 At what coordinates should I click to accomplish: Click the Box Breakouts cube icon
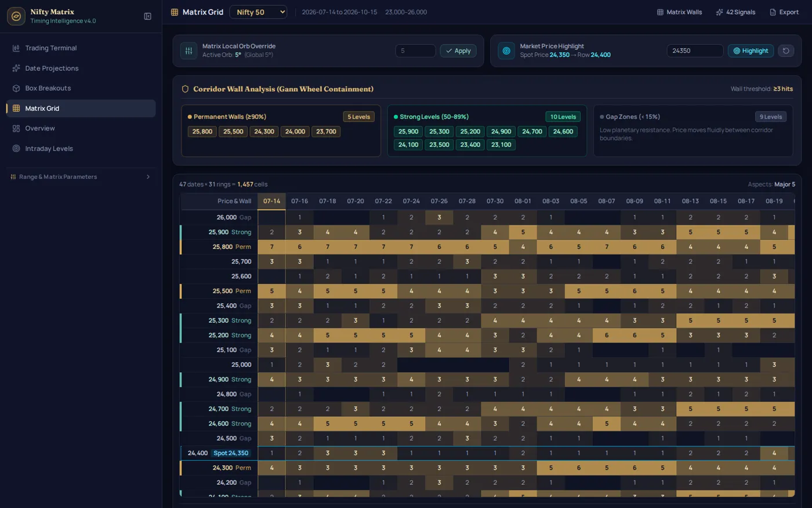point(16,88)
